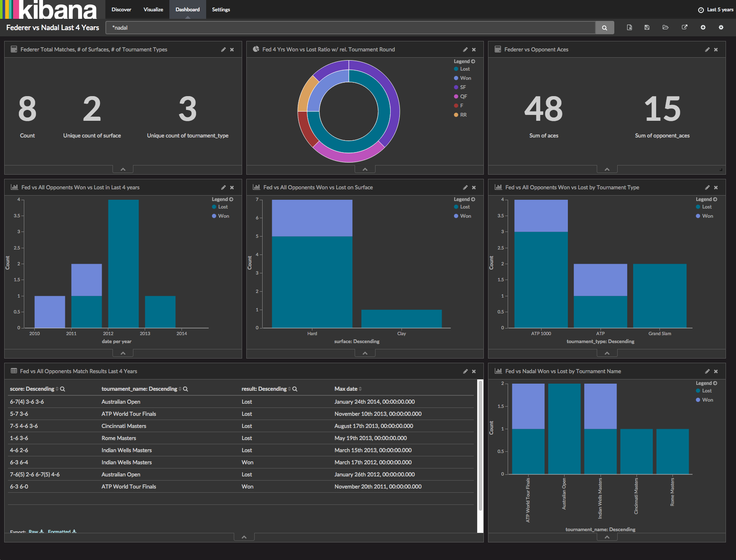Open dashboard options gear icon
Screen dimensions: 736x560
pos(721,28)
